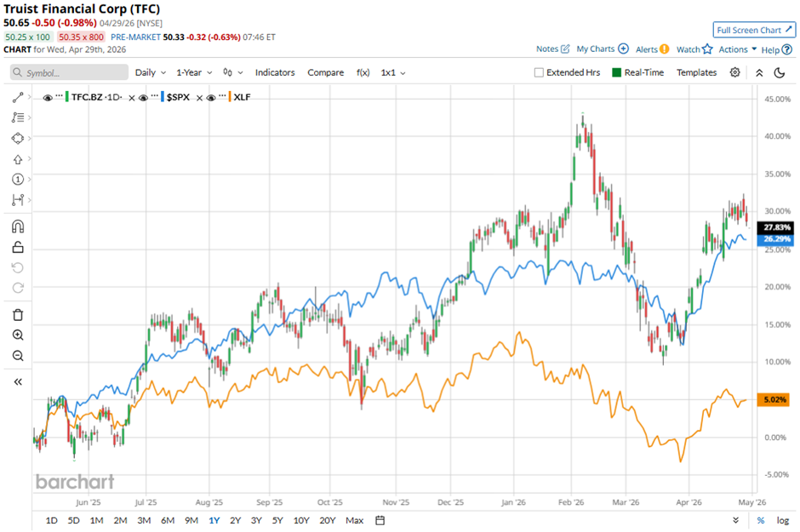This screenshot has height=532, width=800.
Task: Select the 5Y time range tab
Action: (x=277, y=520)
